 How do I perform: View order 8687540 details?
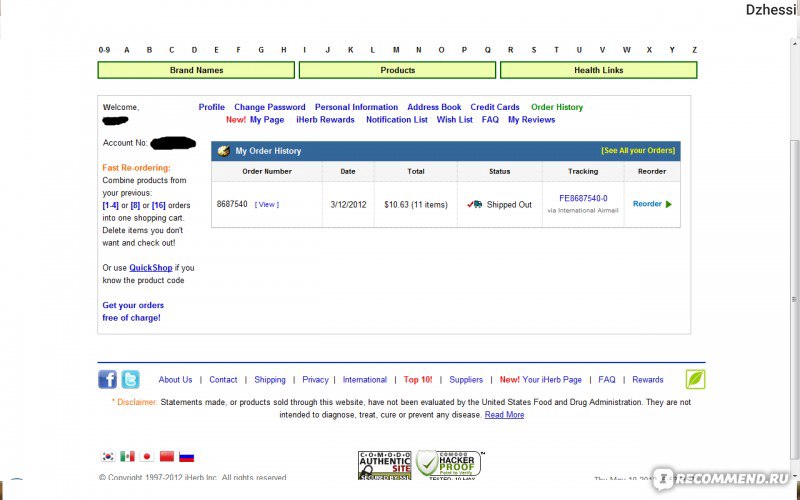pos(267,205)
